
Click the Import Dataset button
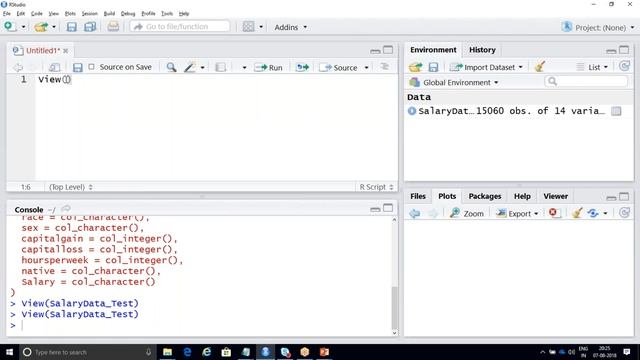(x=487, y=67)
